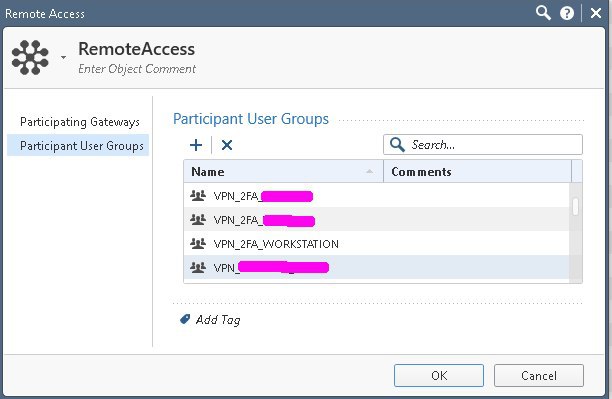Open Participating Gateways page
Image resolution: width=612 pixels, height=399 pixels.
80,122
